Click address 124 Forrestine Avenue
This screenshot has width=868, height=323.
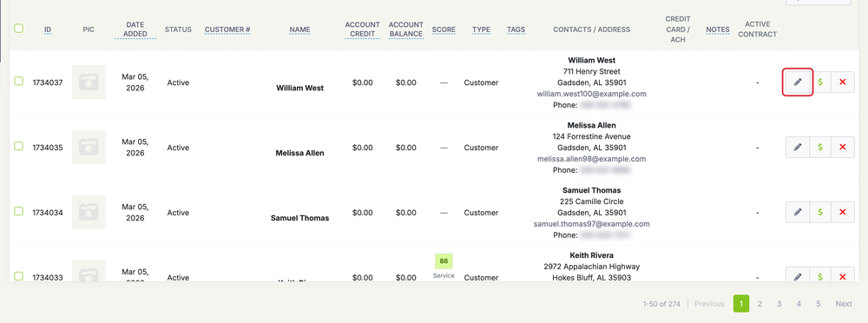pyautogui.click(x=591, y=136)
